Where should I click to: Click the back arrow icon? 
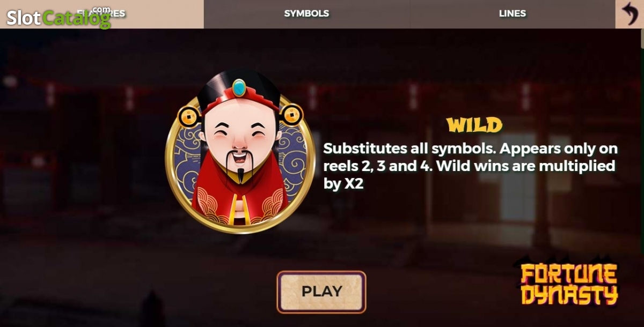630,14
